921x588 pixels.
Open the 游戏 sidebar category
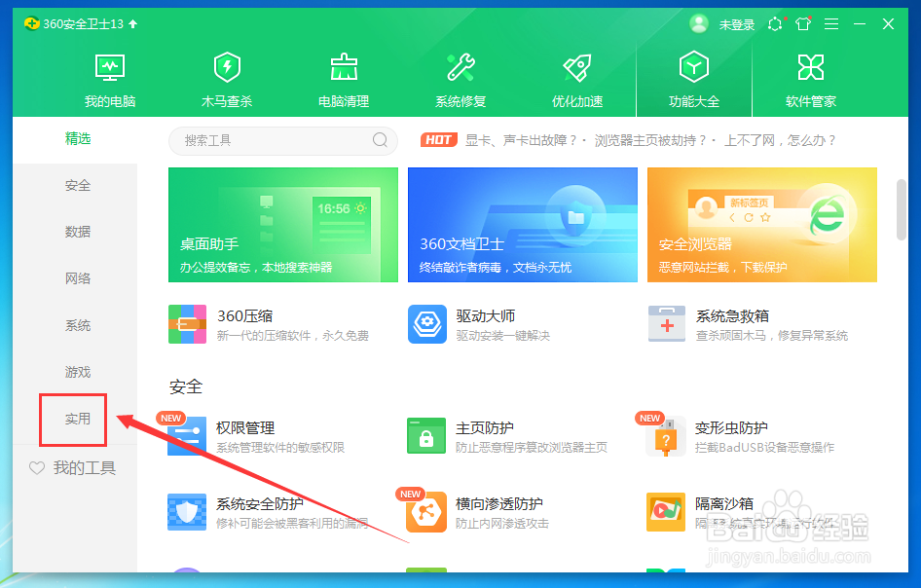78,372
